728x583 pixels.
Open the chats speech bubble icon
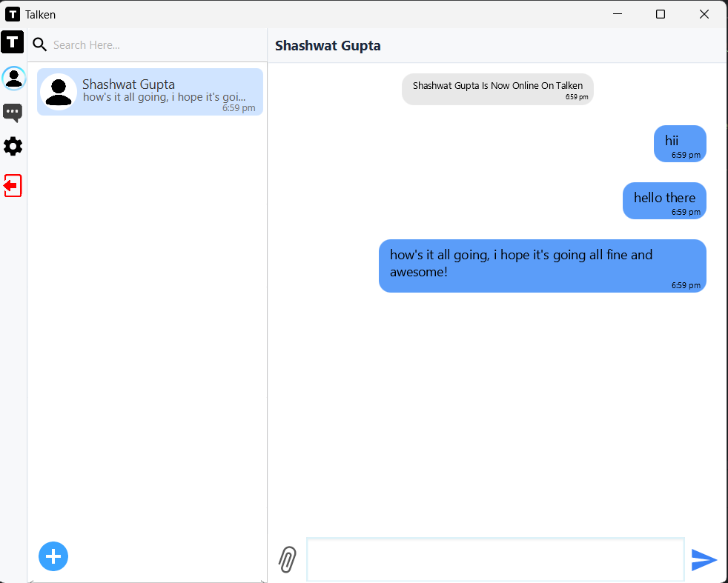[13, 113]
